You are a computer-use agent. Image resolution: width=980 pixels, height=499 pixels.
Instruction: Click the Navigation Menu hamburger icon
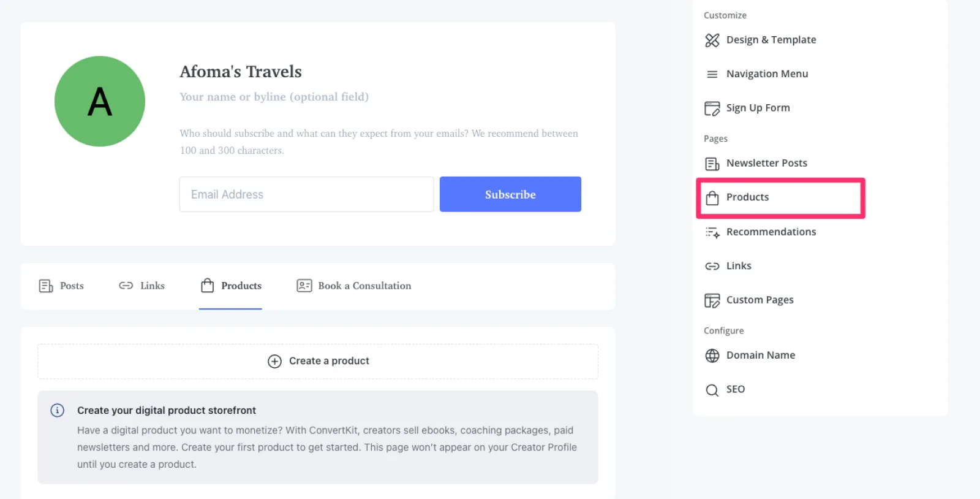pyautogui.click(x=712, y=74)
